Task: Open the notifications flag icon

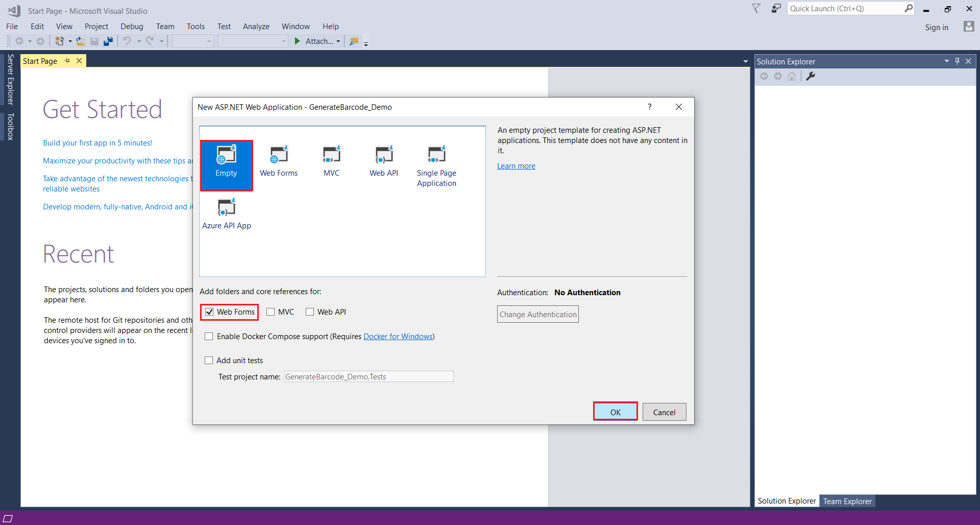Action: coord(756,9)
